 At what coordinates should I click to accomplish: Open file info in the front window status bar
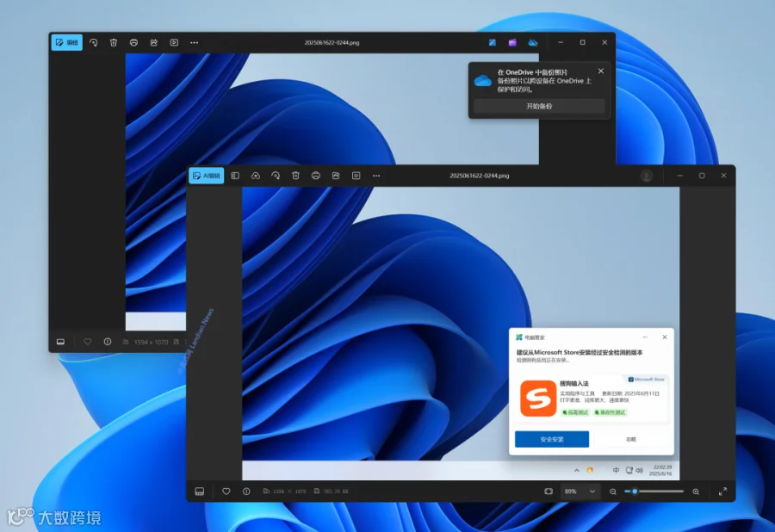(246, 492)
